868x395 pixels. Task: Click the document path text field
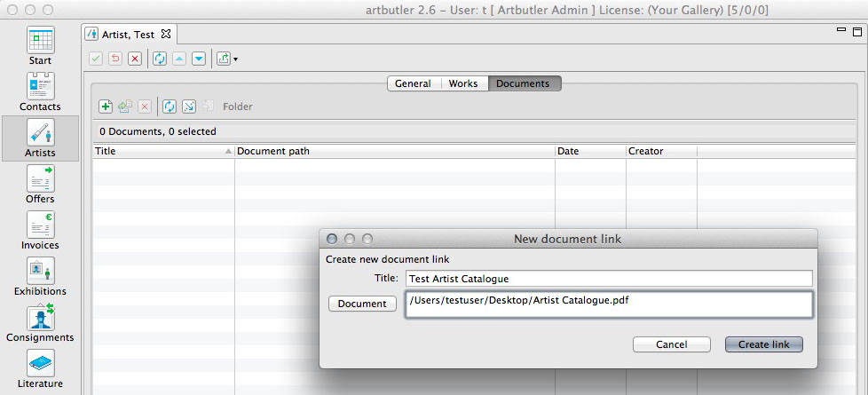[609, 304]
